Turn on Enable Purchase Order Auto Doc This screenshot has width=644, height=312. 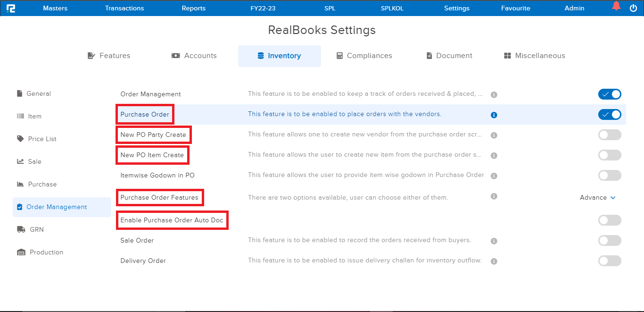point(610,220)
